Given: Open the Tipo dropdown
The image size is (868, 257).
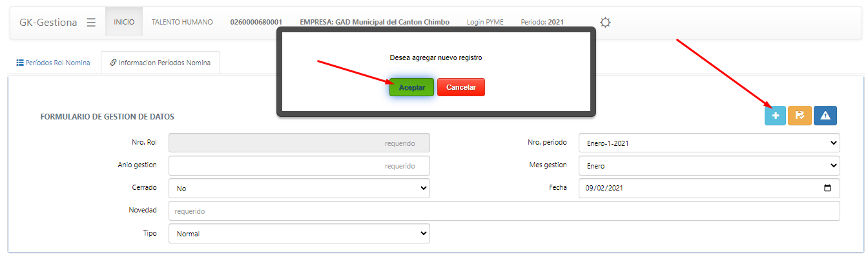Looking at the screenshot, I should (x=299, y=234).
